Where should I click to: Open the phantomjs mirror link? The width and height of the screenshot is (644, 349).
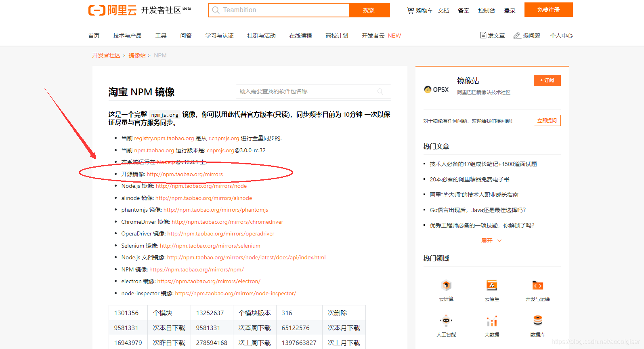coord(216,210)
